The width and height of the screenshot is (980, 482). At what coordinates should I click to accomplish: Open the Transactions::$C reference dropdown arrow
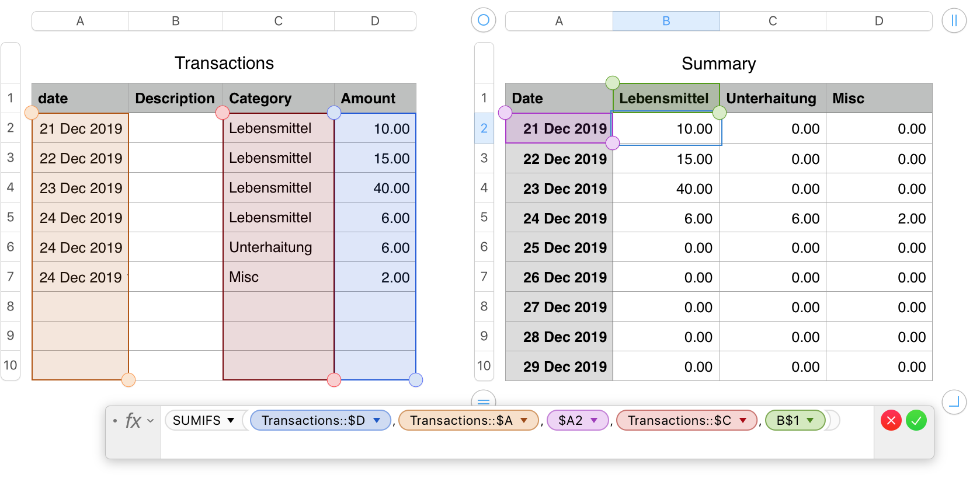(x=743, y=421)
